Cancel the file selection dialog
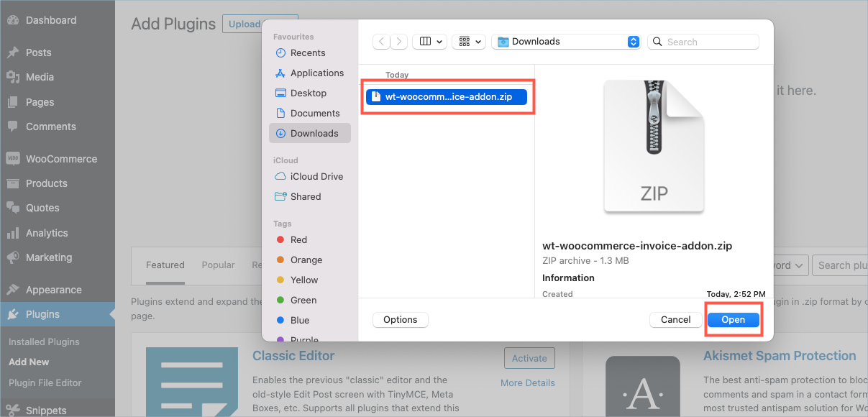868x417 pixels. pyautogui.click(x=676, y=320)
